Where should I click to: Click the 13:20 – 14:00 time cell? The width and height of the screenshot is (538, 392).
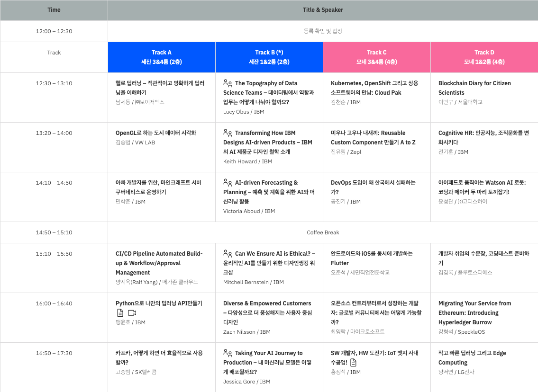coord(54,147)
